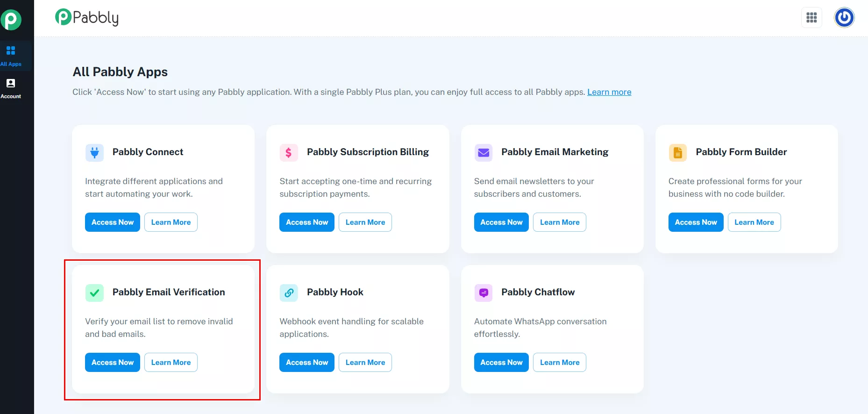
Task: Click the Pabbly Chatflow chat icon
Action: [x=484, y=293]
